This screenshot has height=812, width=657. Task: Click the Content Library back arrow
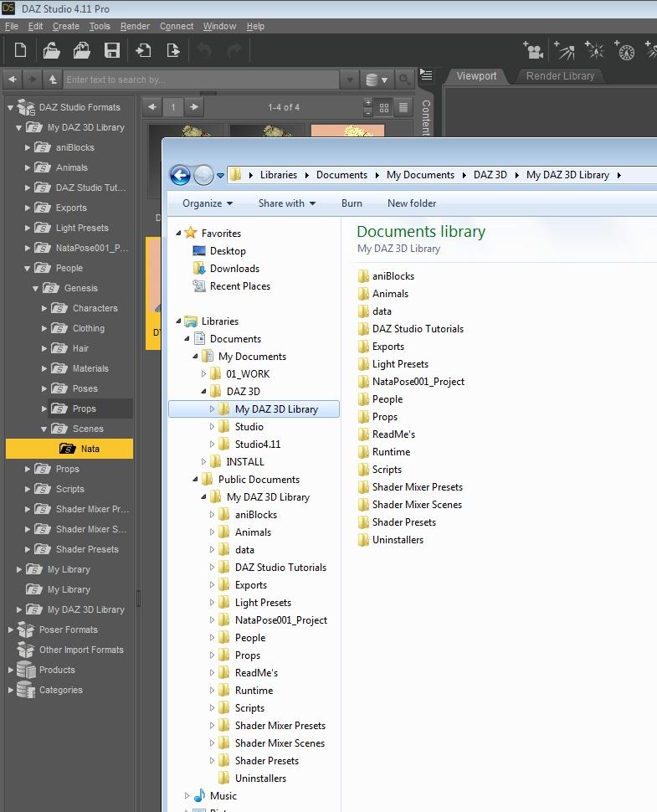(x=13, y=80)
